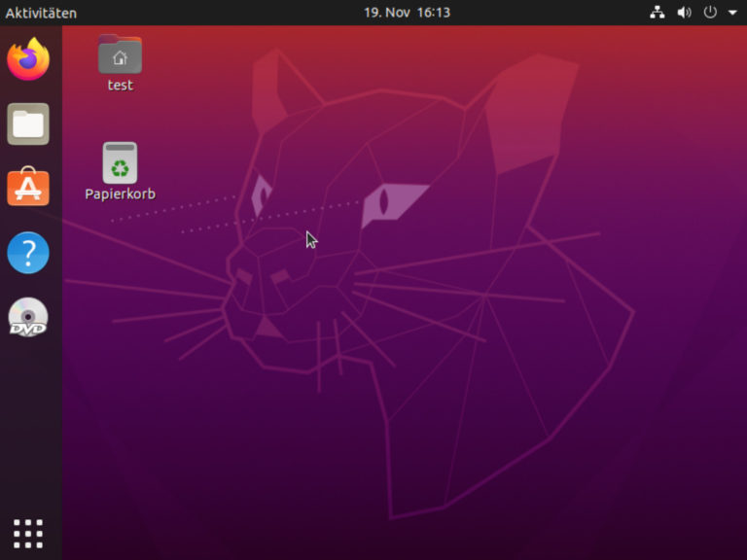Select the test home folder icon
Image resolution: width=747 pixels, height=560 pixels.
[120, 54]
